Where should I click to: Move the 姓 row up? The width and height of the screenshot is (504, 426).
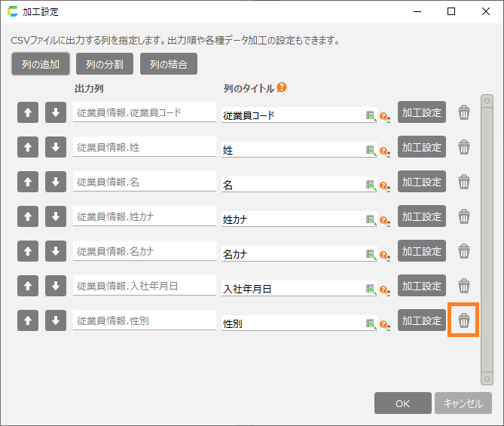27,148
